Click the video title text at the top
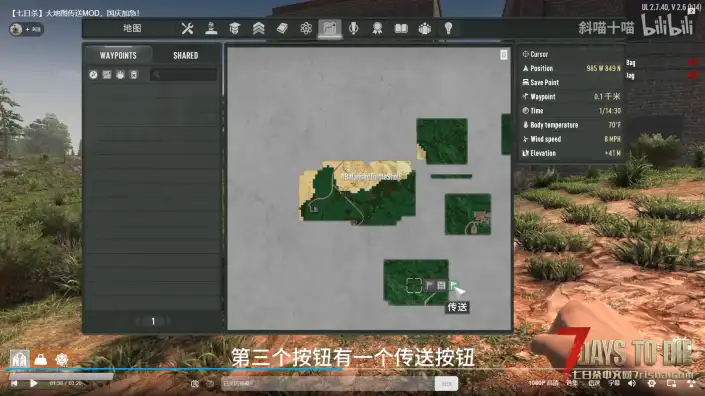The width and height of the screenshot is (705, 396). click(x=75, y=13)
